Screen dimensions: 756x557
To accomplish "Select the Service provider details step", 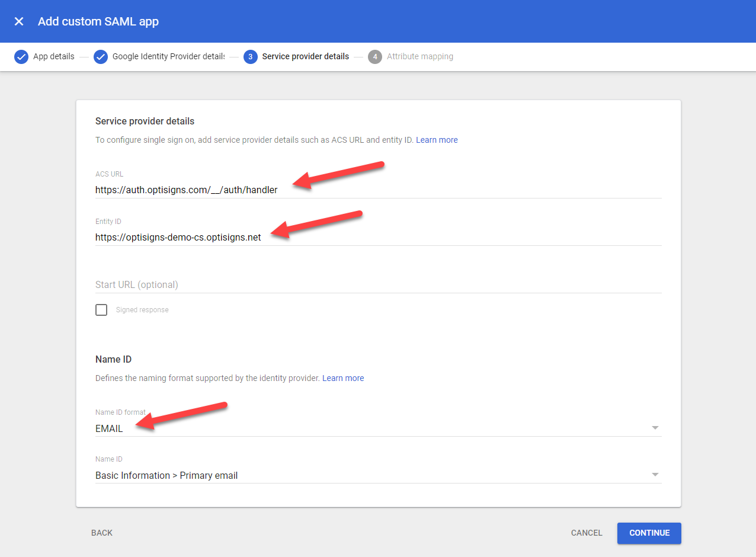I will click(x=305, y=57).
